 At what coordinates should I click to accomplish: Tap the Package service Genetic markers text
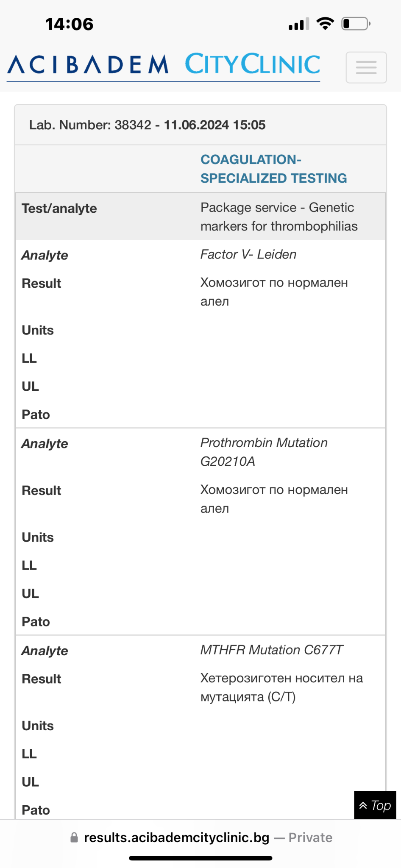(x=279, y=217)
